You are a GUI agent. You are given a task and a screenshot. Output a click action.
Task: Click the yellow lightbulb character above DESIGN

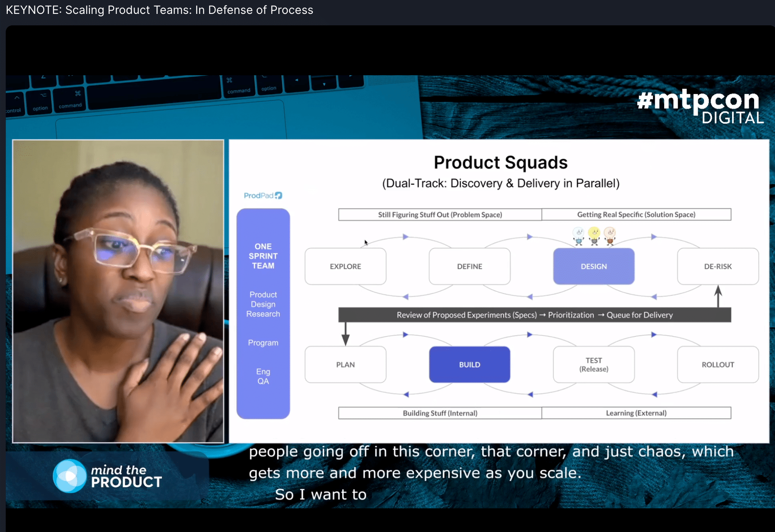[x=594, y=236]
